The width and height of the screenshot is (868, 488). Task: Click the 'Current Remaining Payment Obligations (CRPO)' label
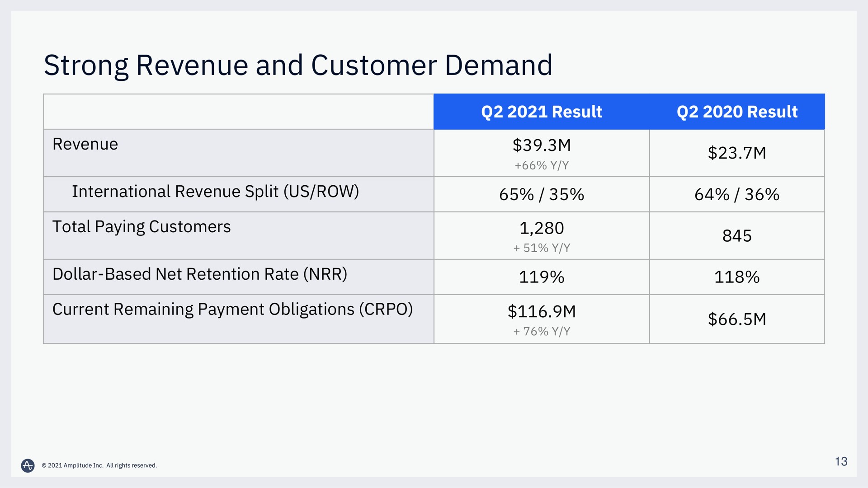tap(233, 310)
